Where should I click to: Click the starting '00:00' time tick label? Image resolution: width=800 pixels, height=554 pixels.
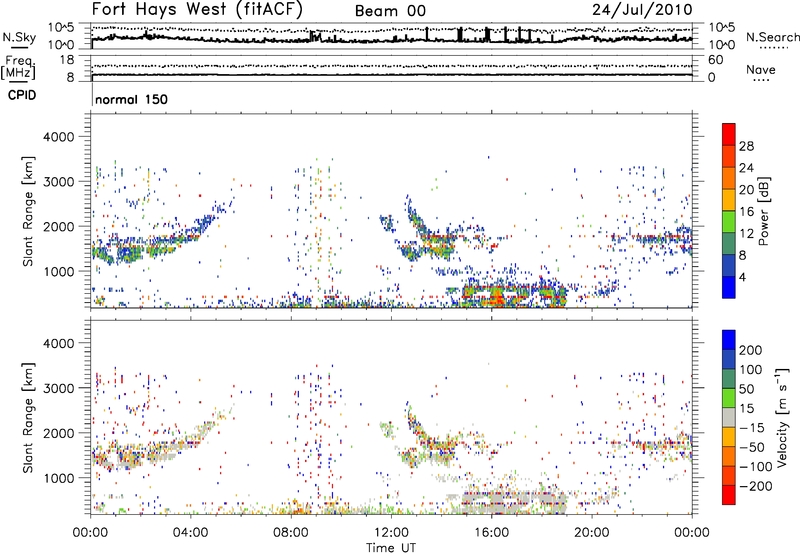pyautogui.click(x=90, y=533)
